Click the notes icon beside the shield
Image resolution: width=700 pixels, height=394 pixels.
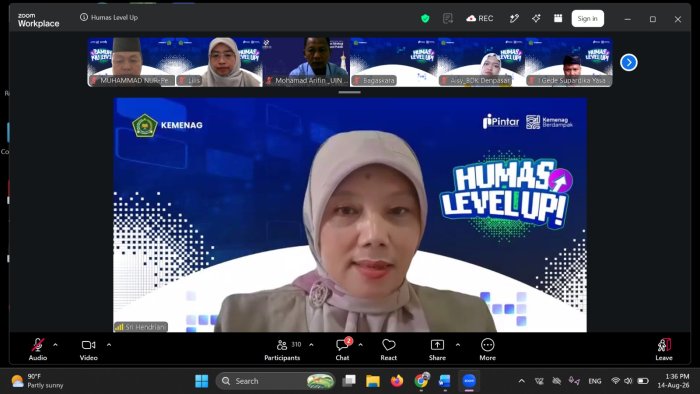point(448,18)
